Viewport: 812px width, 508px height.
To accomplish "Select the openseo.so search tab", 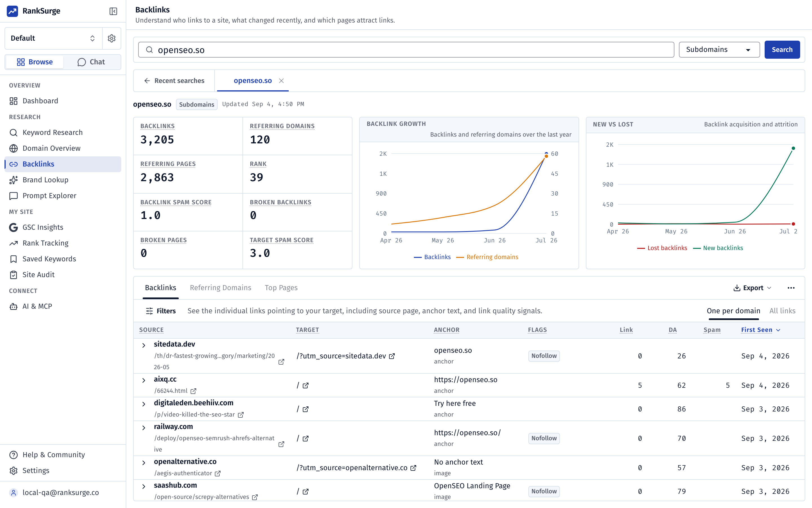I will 253,81.
